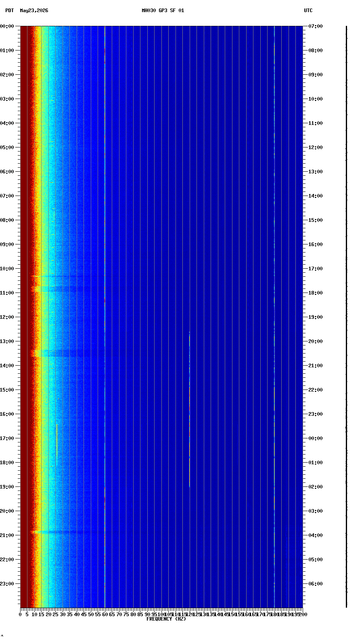Click the 15:00 PDT time label
The width and height of the screenshot is (364, 640).
(x=7, y=390)
